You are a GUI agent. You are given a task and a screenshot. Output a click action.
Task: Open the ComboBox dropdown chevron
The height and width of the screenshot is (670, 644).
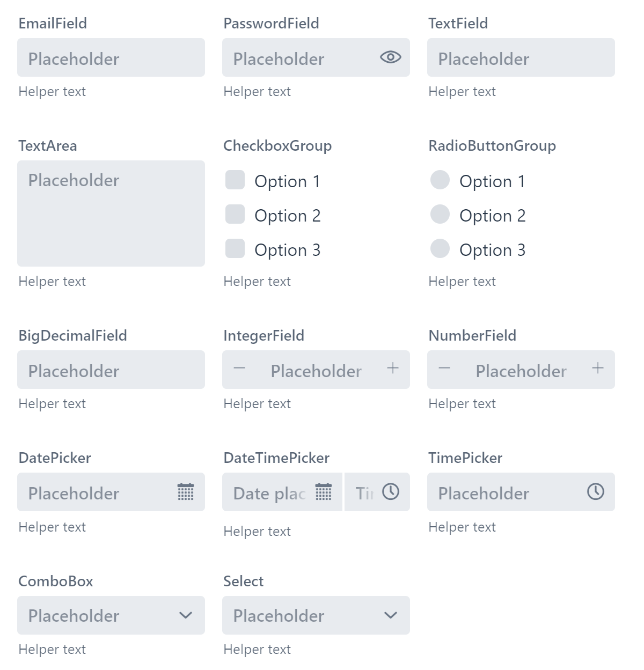tap(185, 615)
